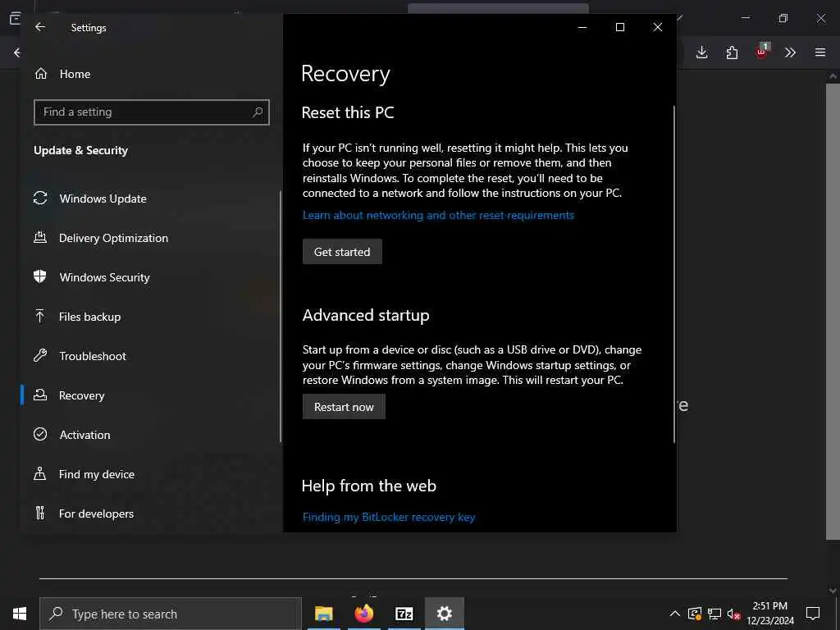Click the Type here to search box
The image size is (840, 630).
pyautogui.click(x=171, y=614)
